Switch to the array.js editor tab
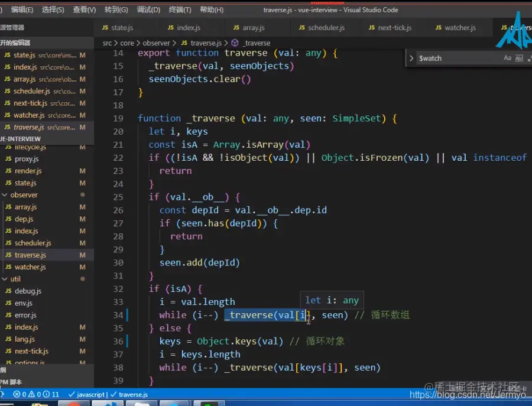 tap(257, 28)
